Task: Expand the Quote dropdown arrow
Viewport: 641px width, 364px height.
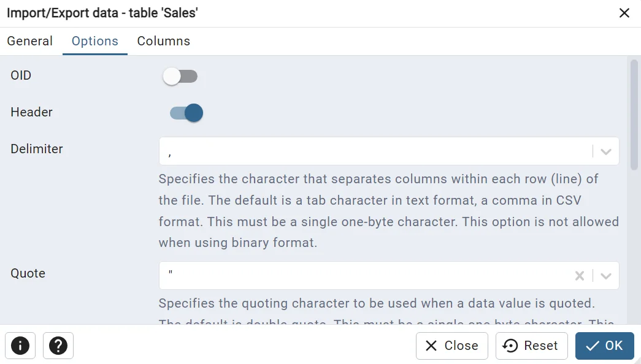Action: click(606, 276)
